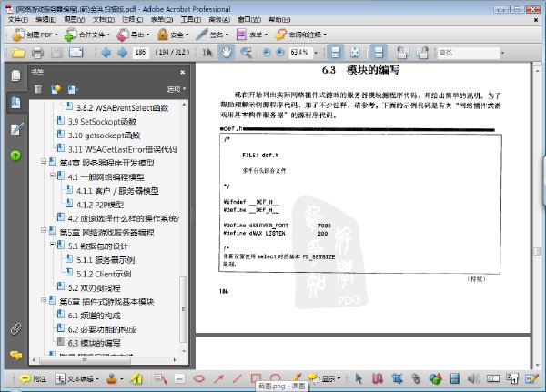This screenshot has width=546, height=392.
Task: Select the Select Object arrow tool
Action: click(359, 378)
